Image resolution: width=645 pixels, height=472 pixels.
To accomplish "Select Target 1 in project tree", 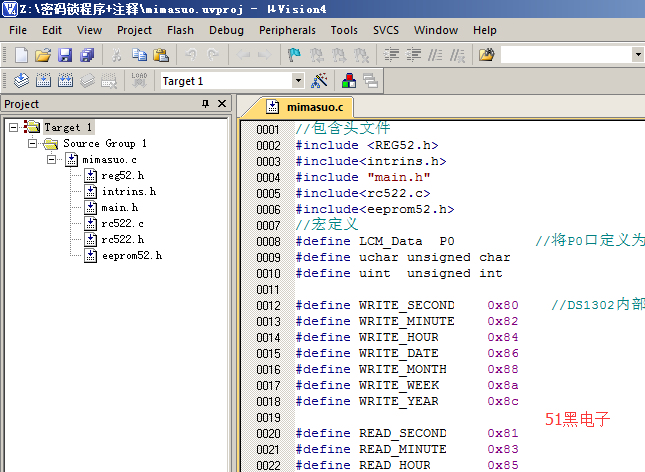I will pos(68,128).
